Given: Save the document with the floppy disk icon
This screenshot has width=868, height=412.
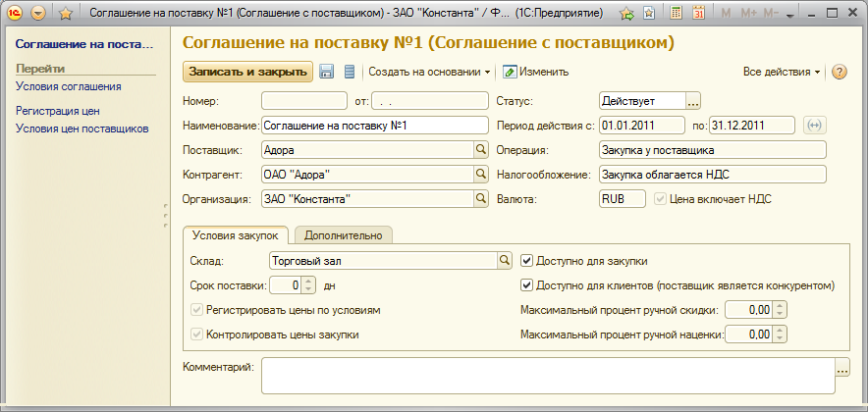Looking at the screenshot, I should pyautogui.click(x=327, y=72).
